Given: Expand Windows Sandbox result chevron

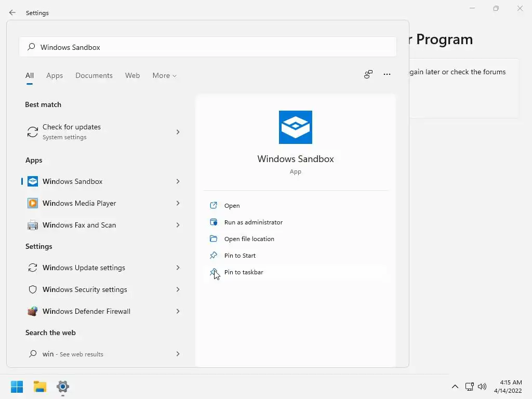Looking at the screenshot, I should point(178,181).
